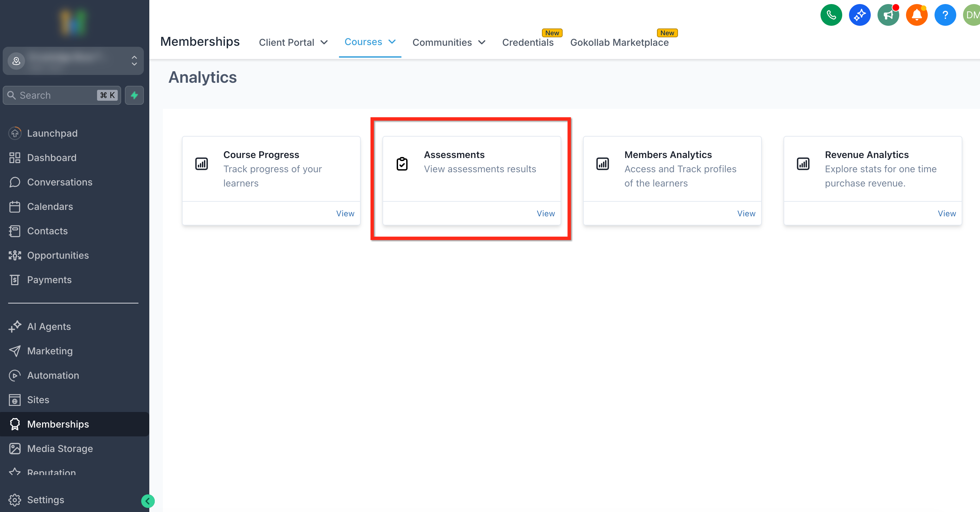980x512 pixels.
Task: Click View on Members Analytics card
Action: tap(746, 214)
